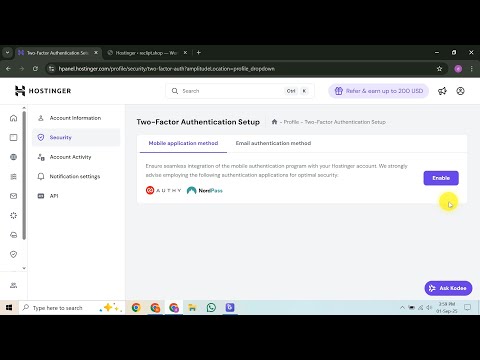Open a new browser tab

[199, 53]
